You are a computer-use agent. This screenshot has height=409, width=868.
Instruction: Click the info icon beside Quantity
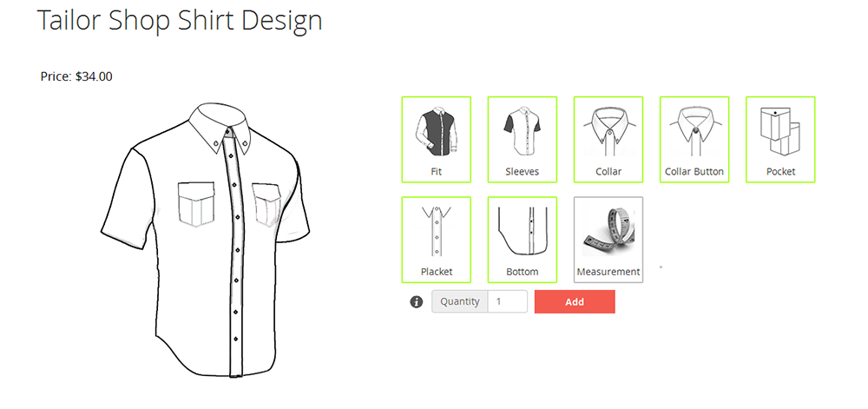click(x=417, y=301)
